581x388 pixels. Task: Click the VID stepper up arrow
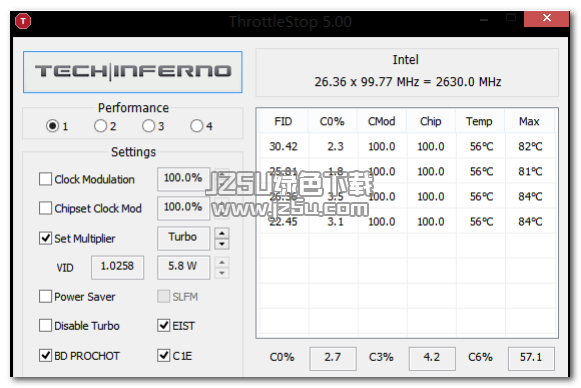click(222, 262)
